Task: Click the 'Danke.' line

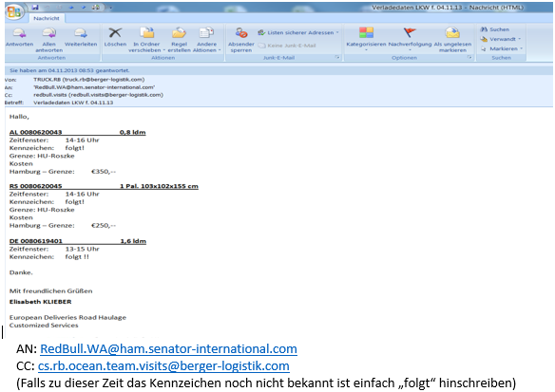Action: pos(21,272)
